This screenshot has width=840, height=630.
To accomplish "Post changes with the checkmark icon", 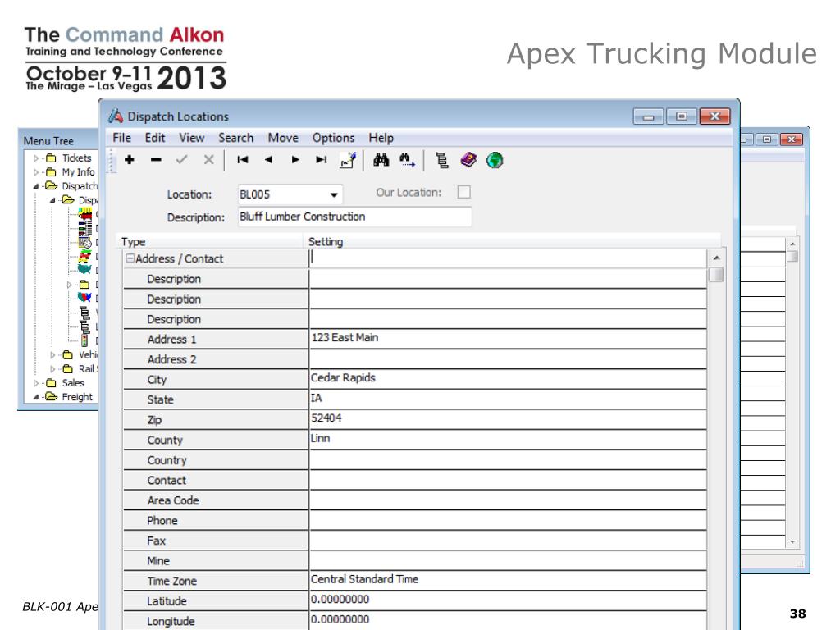I will click(x=181, y=160).
